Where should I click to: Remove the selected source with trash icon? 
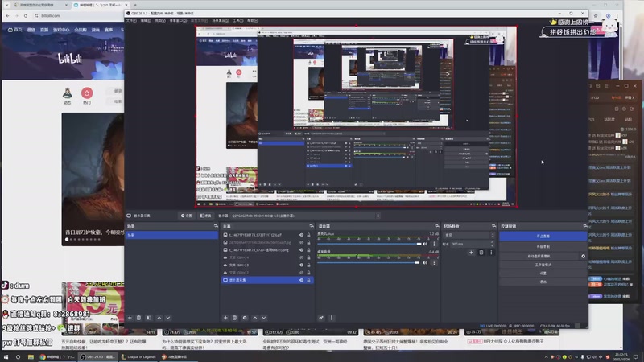(234, 318)
